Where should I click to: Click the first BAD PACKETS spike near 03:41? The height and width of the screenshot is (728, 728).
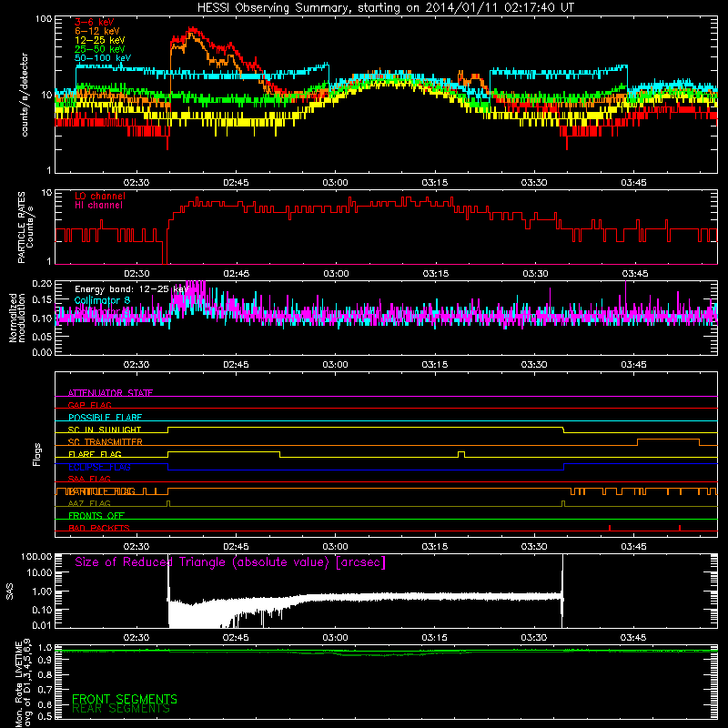click(x=609, y=528)
